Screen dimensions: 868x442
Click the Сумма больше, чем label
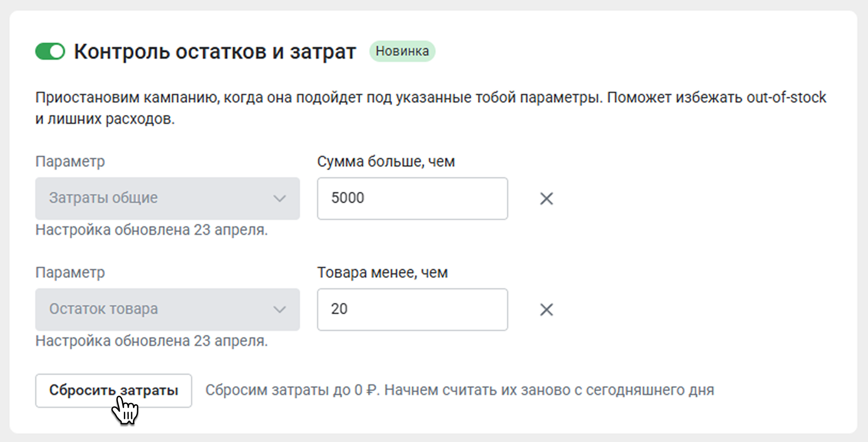[x=386, y=162]
